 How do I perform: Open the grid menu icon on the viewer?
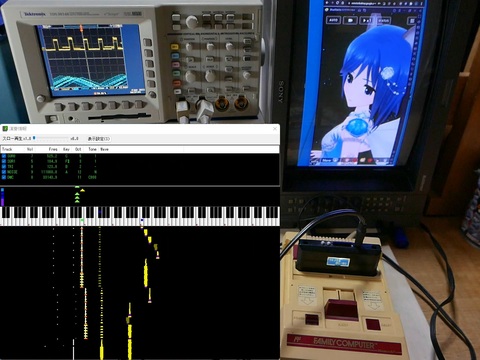point(412,21)
